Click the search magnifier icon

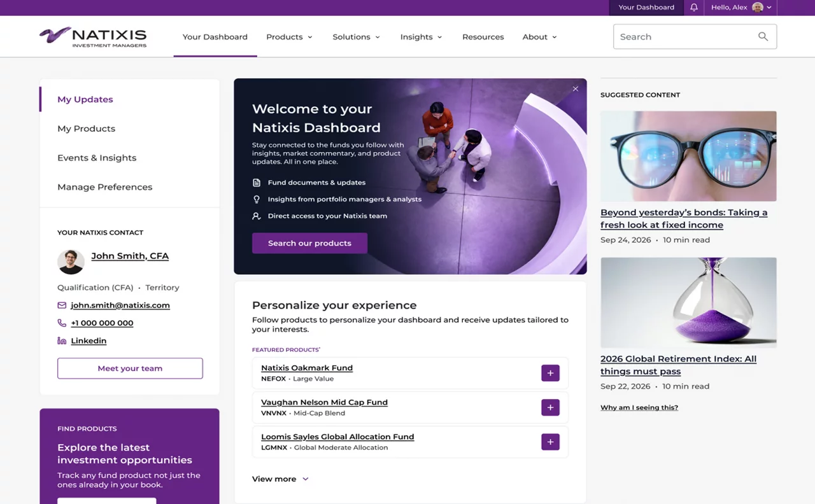coord(763,37)
